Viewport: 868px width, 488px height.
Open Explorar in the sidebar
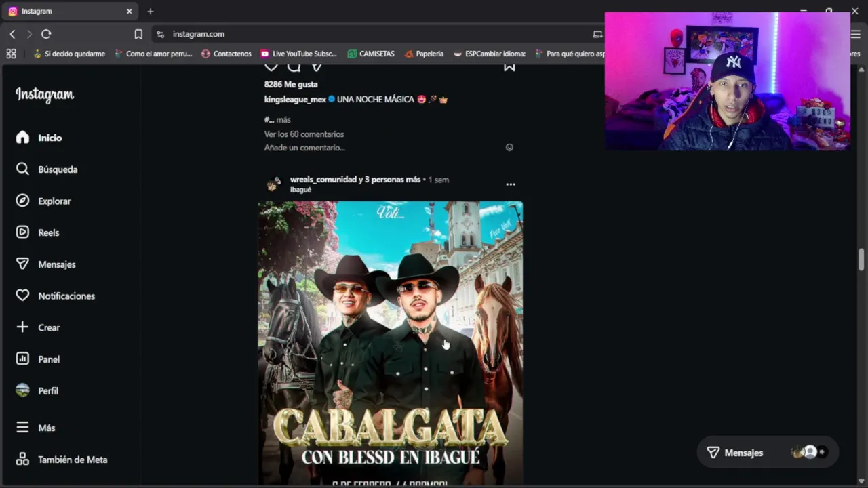[x=43, y=201]
